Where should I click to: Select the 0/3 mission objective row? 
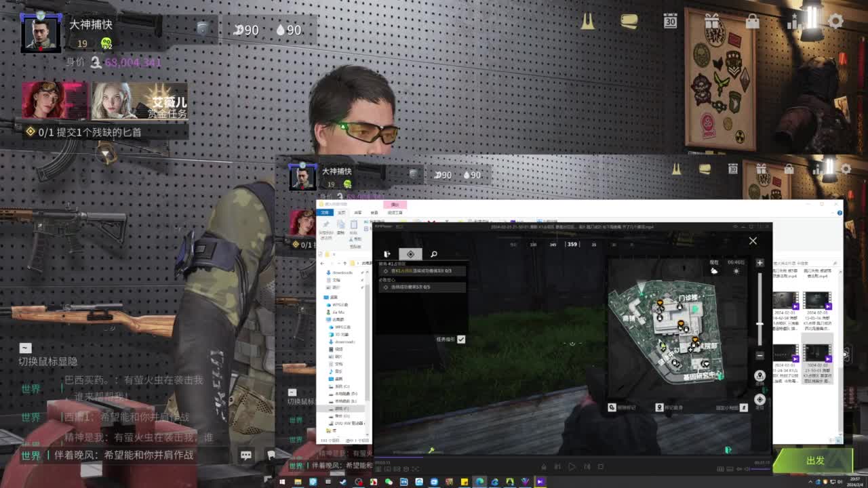click(422, 270)
